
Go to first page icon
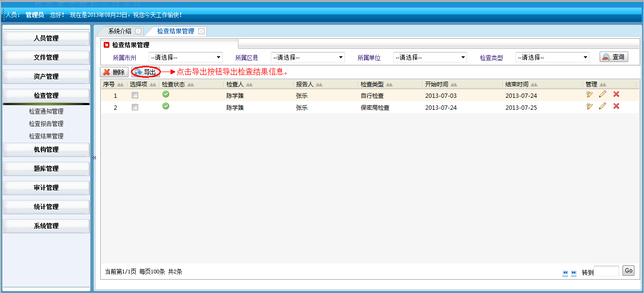point(565,272)
